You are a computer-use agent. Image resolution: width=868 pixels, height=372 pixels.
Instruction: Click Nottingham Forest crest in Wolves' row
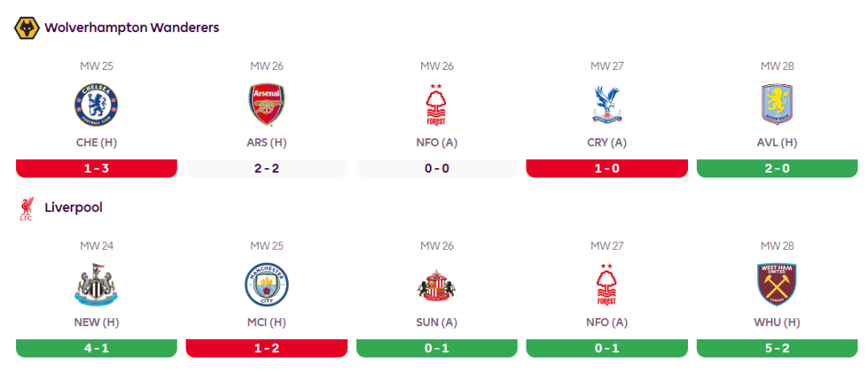pos(437,104)
